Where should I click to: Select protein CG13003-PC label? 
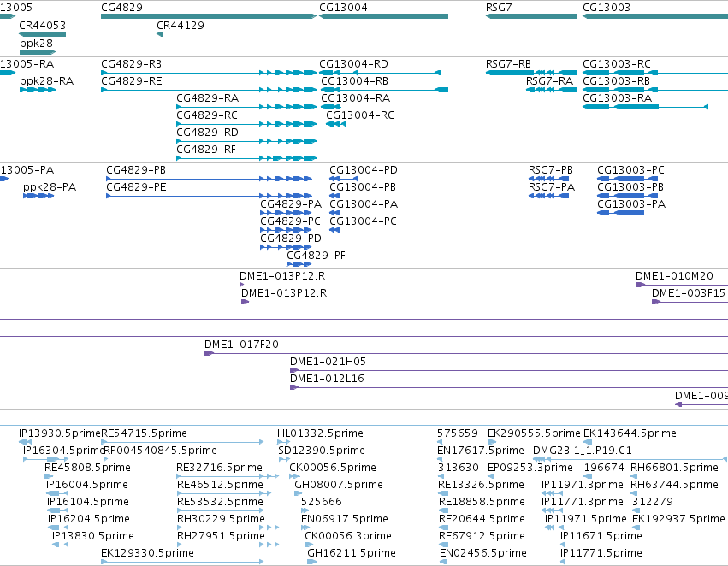(630, 170)
